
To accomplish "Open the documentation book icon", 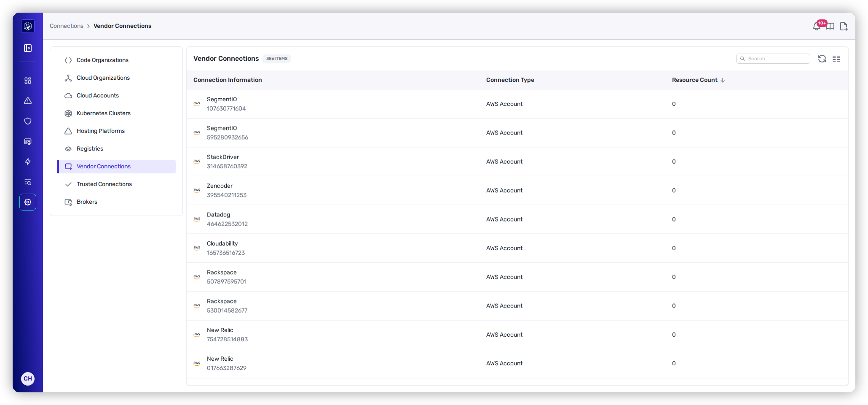I will tap(830, 26).
